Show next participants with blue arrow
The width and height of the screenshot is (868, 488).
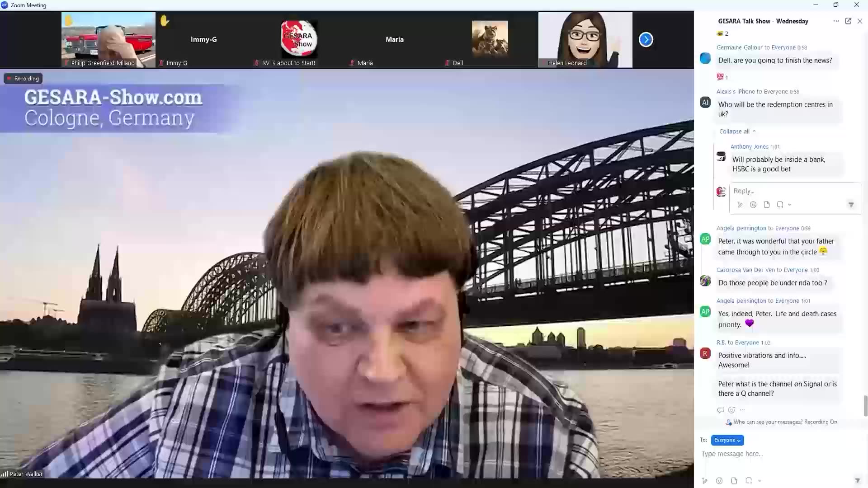[646, 40]
